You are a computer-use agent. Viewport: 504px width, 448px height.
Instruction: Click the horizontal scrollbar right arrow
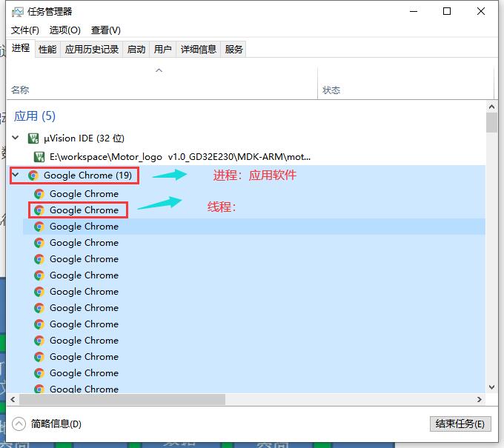[x=480, y=400]
